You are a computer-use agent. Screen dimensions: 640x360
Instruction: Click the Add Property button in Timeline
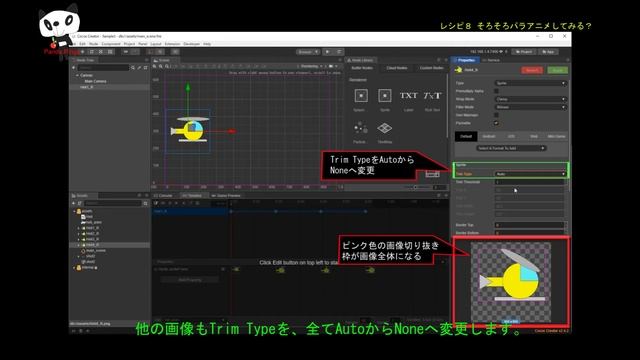pos(190,280)
